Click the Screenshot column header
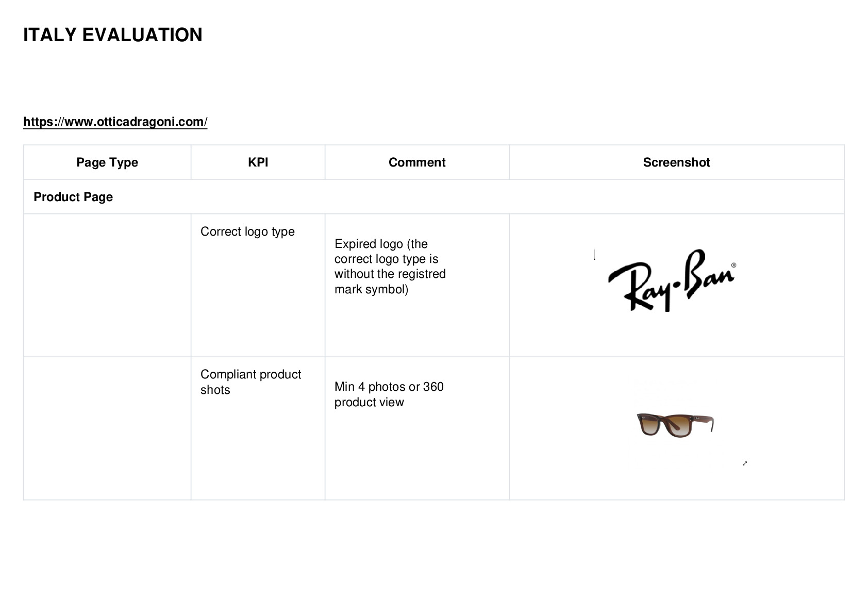Image resolution: width=868 pixels, height=614 pixels. (676, 162)
